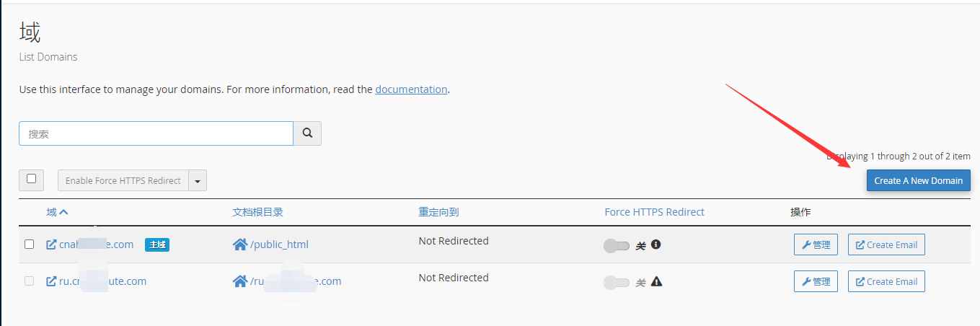
Task: Check the box for the cnal domain row
Action: [x=30, y=244]
